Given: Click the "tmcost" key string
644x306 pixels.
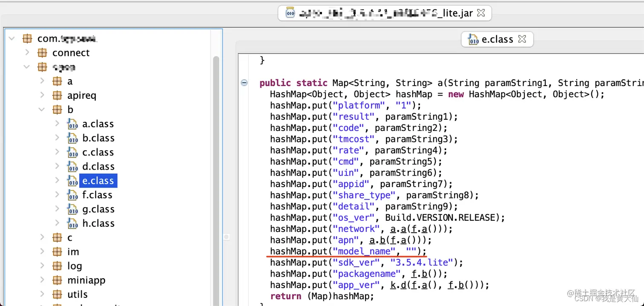Looking at the screenshot, I should (354, 139).
